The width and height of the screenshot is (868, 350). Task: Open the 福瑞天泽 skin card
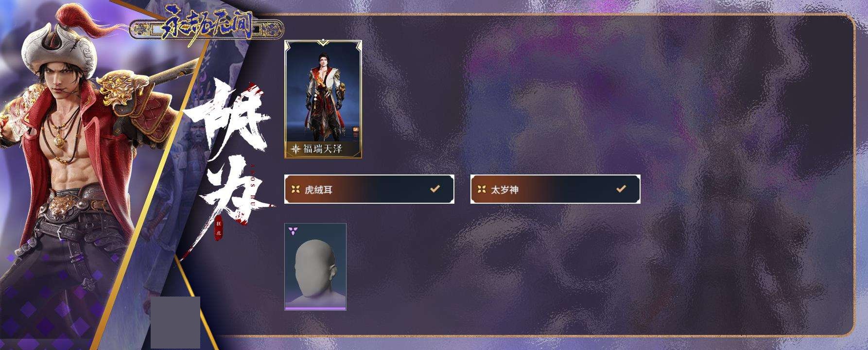[x=323, y=99]
